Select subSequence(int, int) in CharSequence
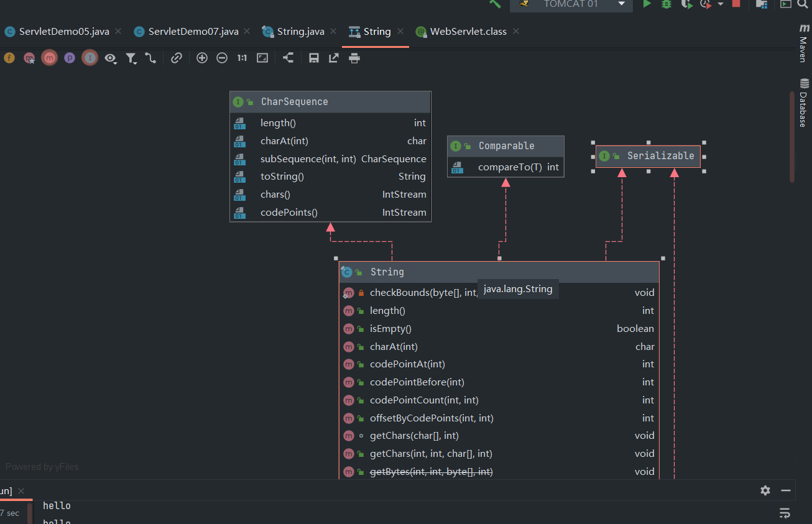This screenshot has width=812, height=524. [x=330, y=159]
